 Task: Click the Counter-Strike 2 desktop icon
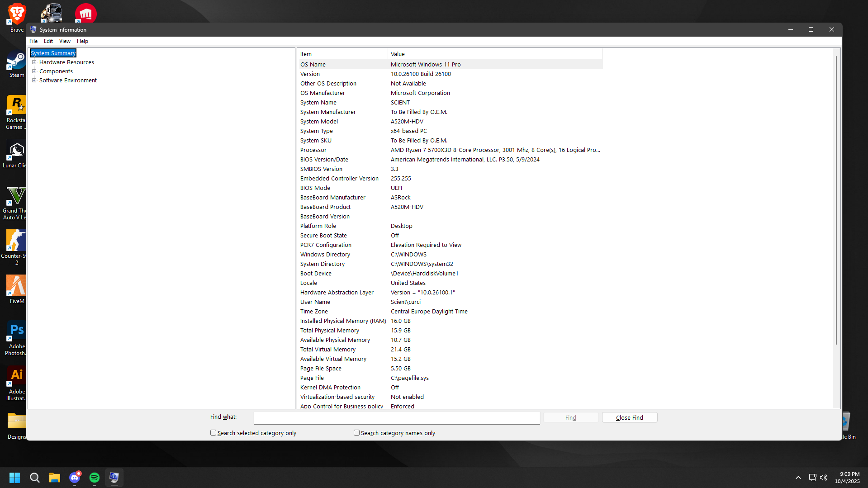point(14,247)
